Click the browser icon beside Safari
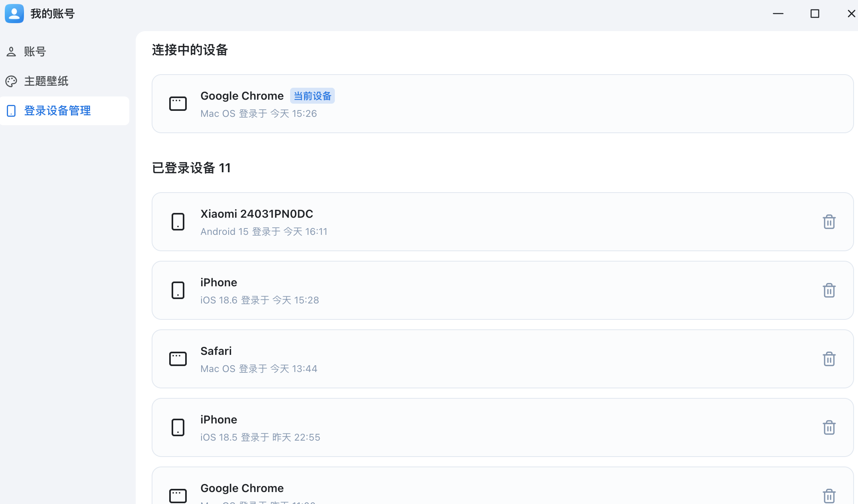 (178, 359)
